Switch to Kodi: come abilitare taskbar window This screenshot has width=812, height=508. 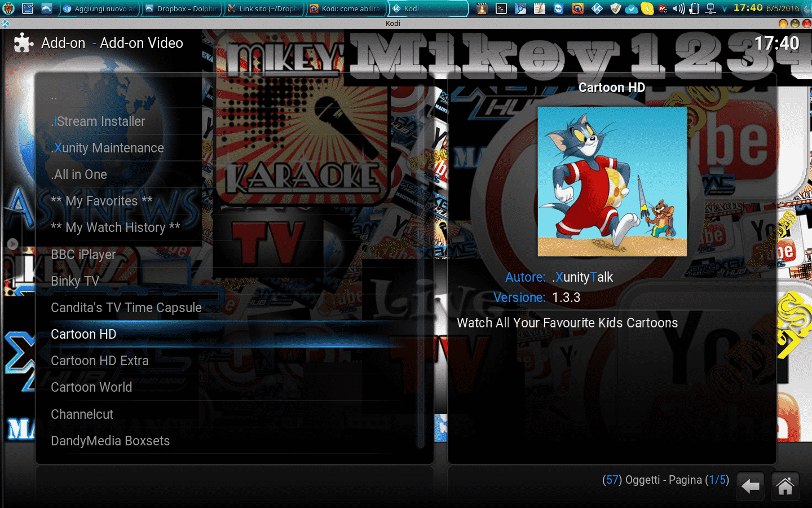point(346,8)
